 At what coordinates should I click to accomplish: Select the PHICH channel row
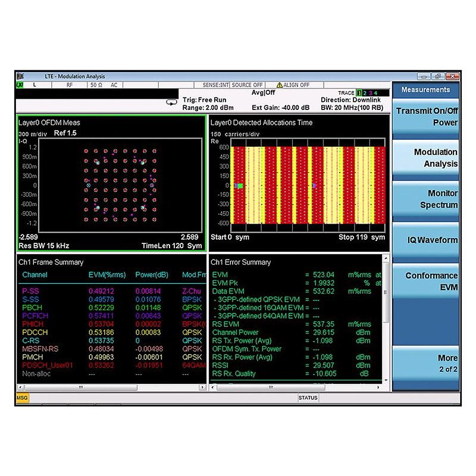coord(112,324)
